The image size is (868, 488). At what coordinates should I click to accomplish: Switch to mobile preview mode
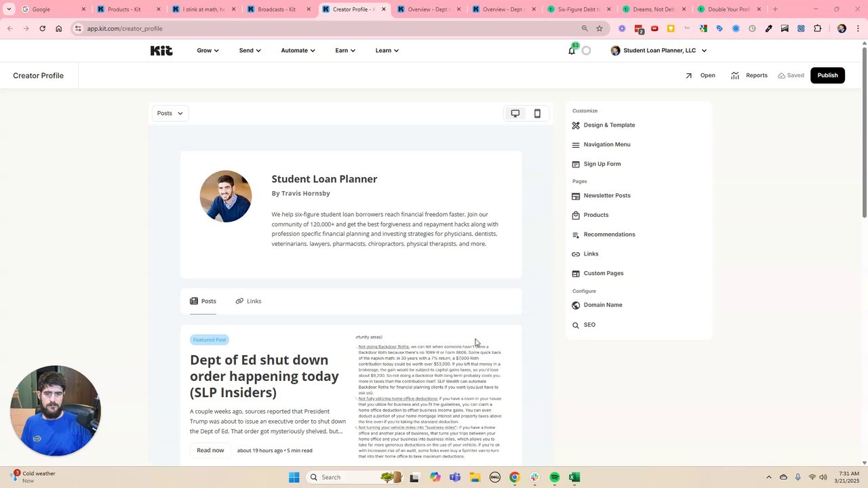click(537, 113)
